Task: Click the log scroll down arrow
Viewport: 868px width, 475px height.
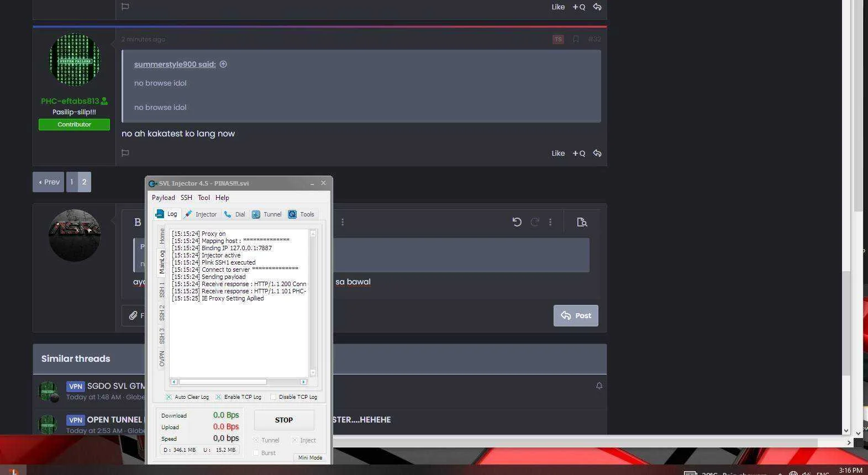Action: (313, 373)
